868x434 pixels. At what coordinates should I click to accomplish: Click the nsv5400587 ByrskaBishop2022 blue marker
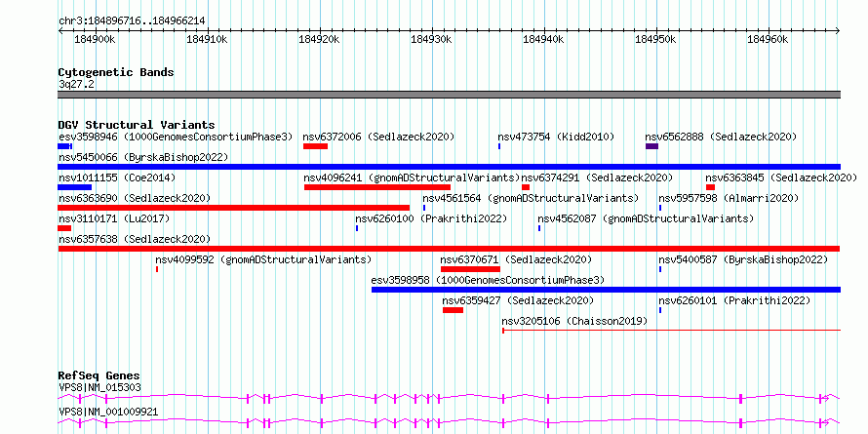pos(660,269)
